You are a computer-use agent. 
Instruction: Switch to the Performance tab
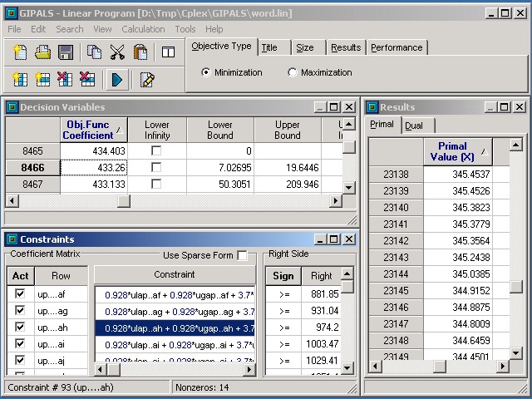pyautogui.click(x=397, y=48)
